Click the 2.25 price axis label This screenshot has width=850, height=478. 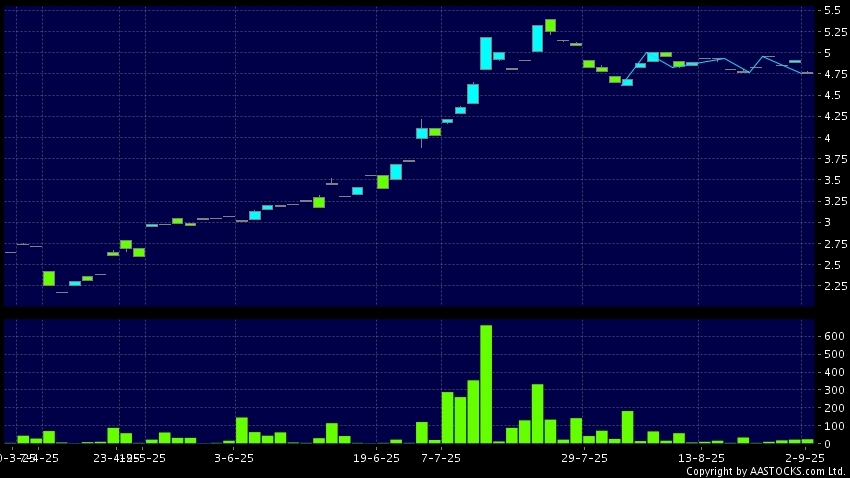(x=831, y=286)
